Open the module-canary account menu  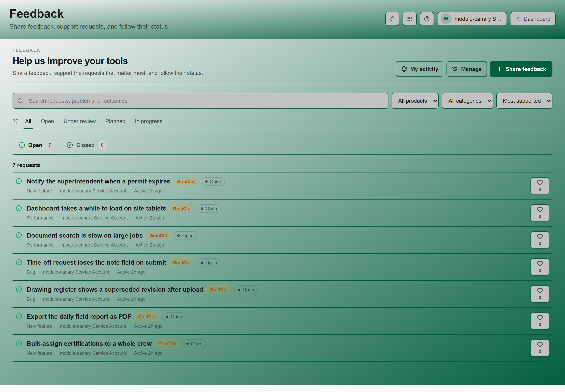[472, 19]
